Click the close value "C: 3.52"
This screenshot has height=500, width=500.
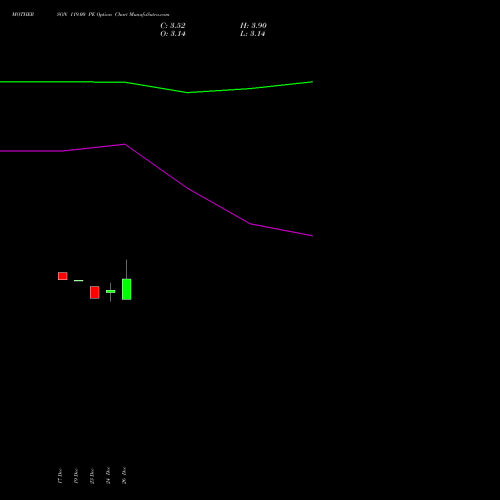(173, 26)
